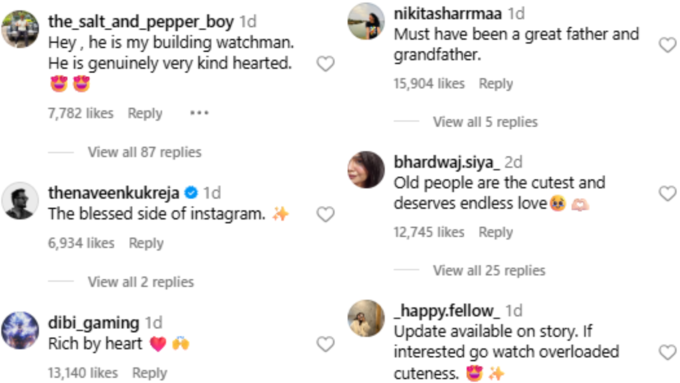Like the_salt_and_pepper_boy's comment with heart
The height and width of the screenshot is (383, 680).
(325, 64)
